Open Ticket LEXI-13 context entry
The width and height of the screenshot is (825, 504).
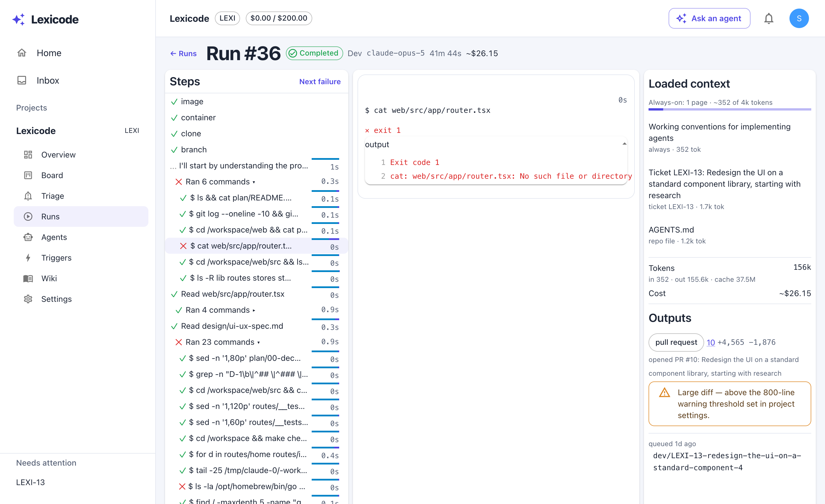[730, 189]
